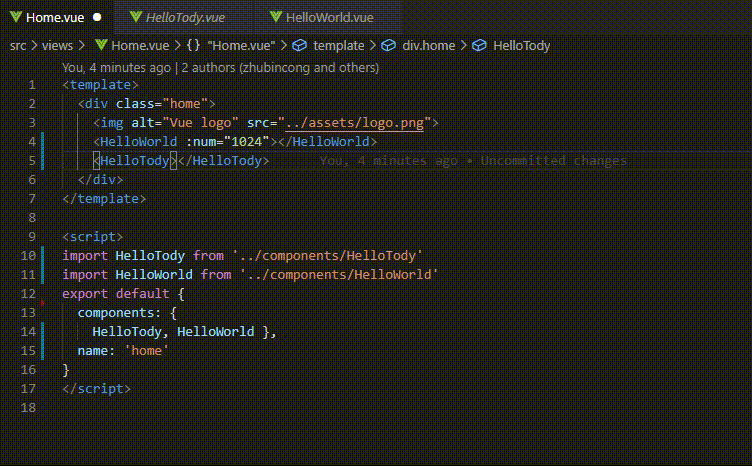The height and width of the screenshot is (466, 752).
Task: Switch to the Home.vue tab
Action: [x=55, y=17]
